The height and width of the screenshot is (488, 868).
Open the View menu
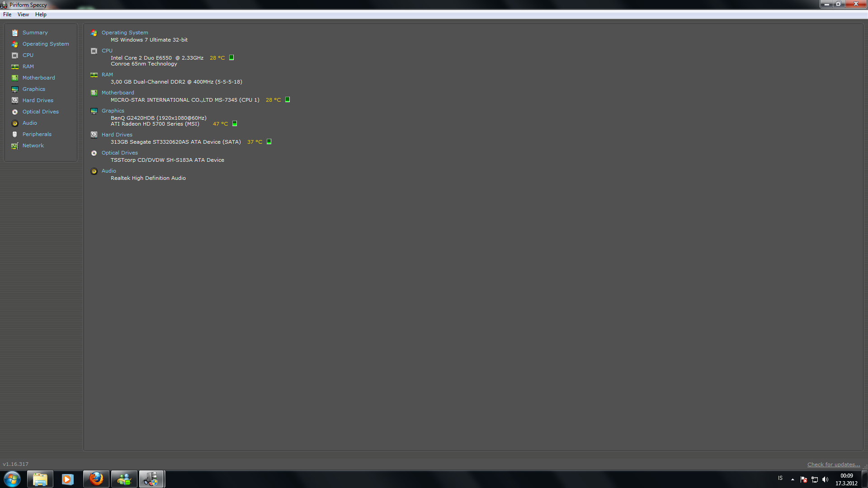click(23, 14)
